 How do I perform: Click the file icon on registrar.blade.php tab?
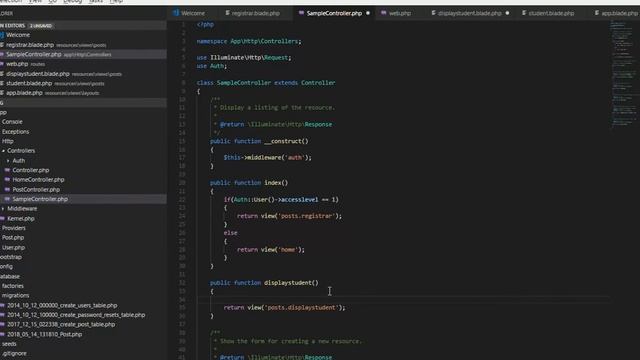click(227, 13)
